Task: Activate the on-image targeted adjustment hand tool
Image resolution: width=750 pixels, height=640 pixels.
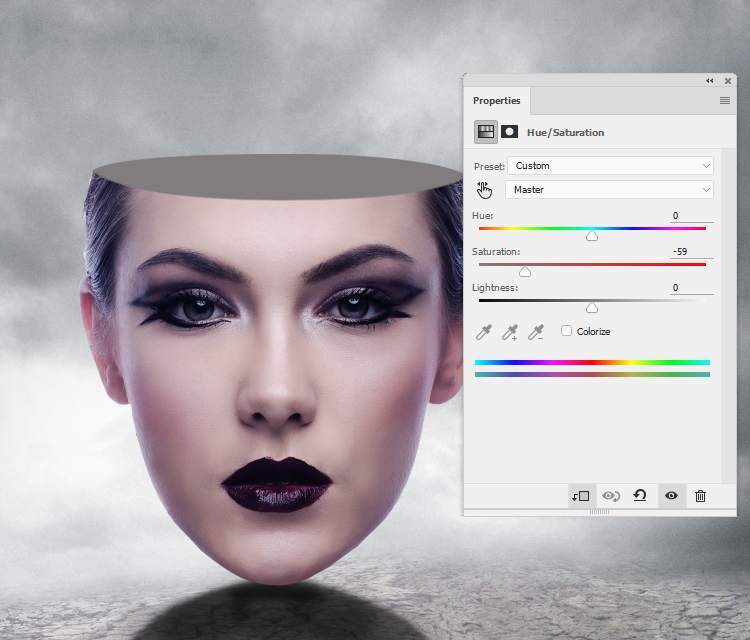Action: click(x=484, y=190)
